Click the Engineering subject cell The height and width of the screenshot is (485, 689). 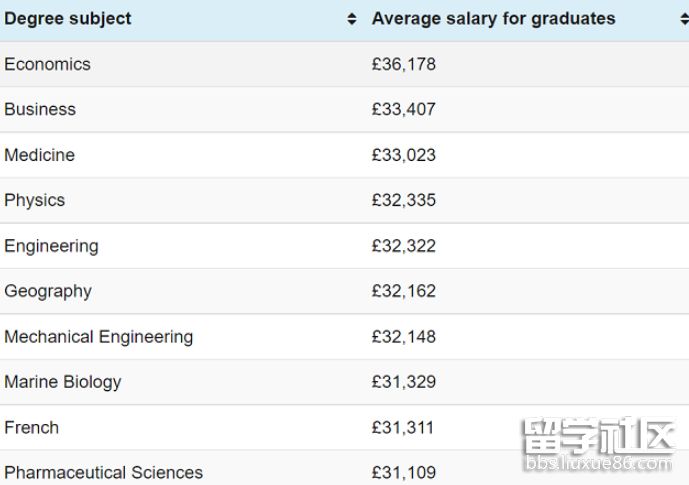point(51,246)
